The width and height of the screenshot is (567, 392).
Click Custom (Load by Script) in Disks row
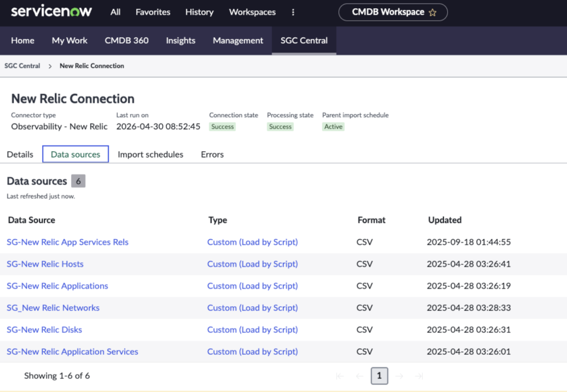[x=253, y=330]
